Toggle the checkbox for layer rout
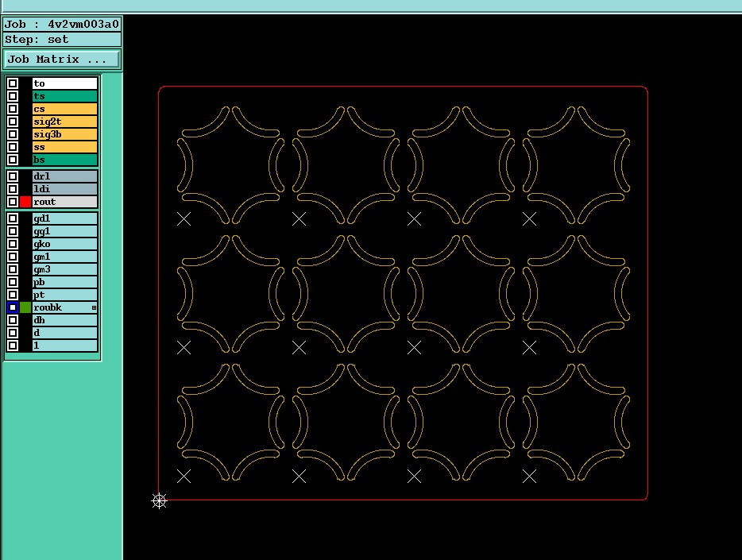Viewport: 742px width, 560px height. pyautogui.click(x=13, y=202)
